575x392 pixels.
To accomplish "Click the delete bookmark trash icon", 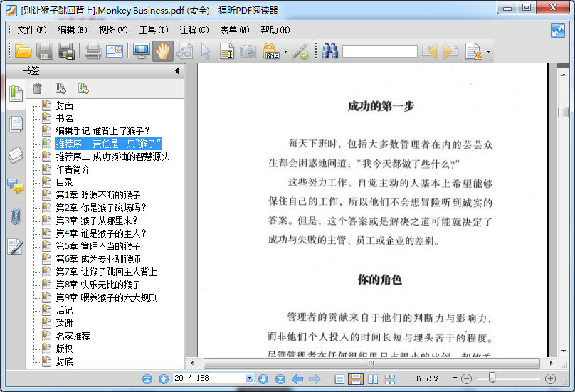I will pos(38,88).
